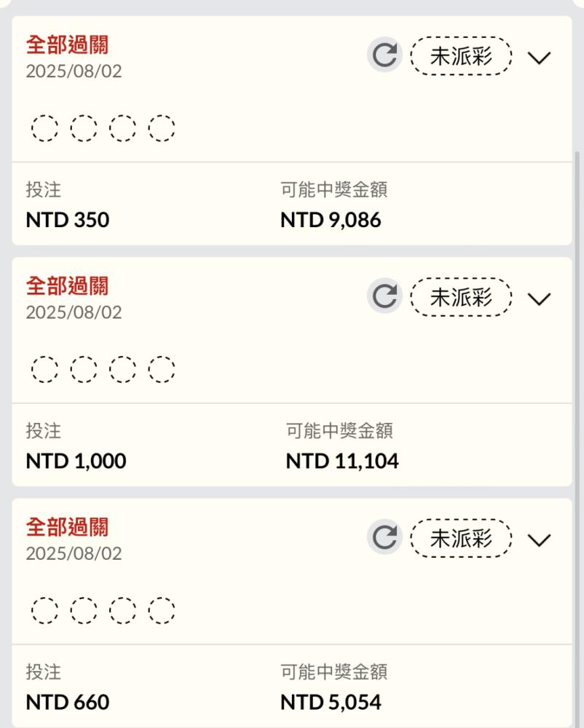Click the NTD 11,104 possible winnings amount

(342, 461)
